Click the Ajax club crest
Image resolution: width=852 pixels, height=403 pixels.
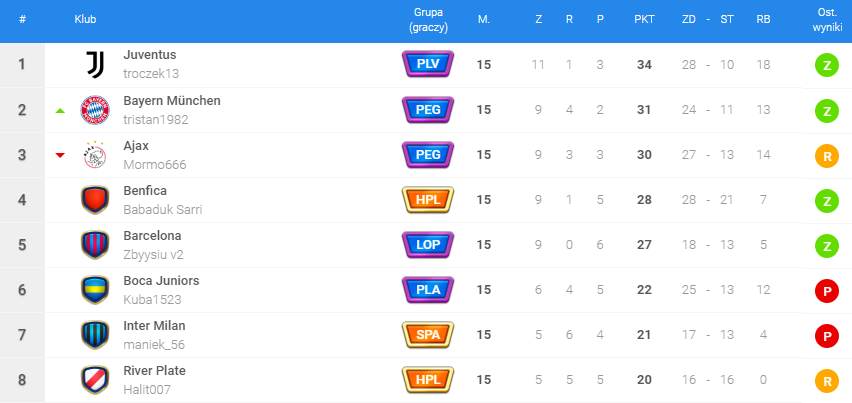(x=94, y=155)
